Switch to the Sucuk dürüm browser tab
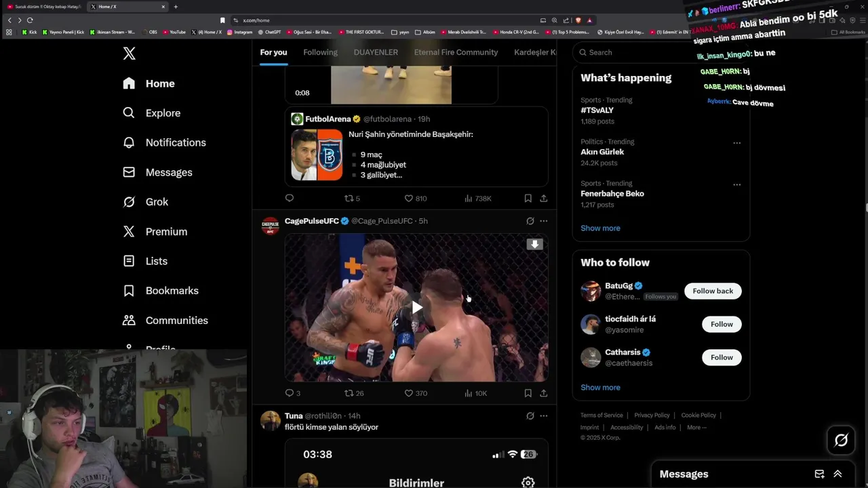Screen dimensions: 868x488 44,7
